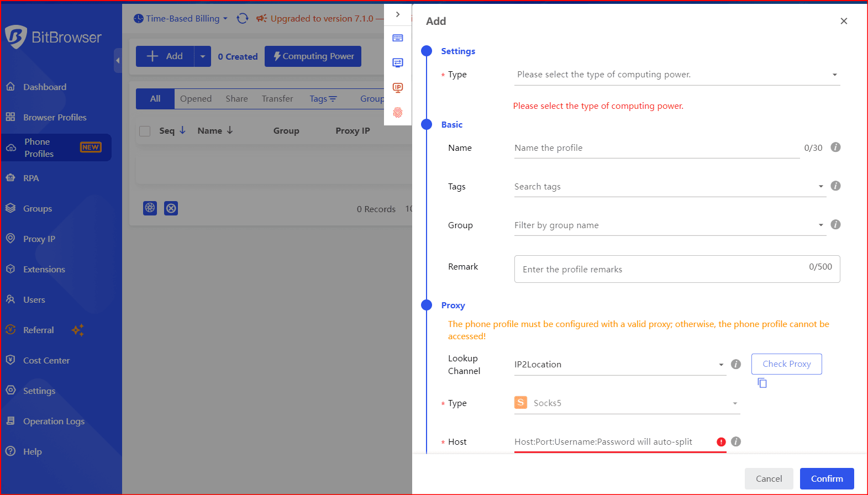Click the red IP monitor icon
The image size is (868, 495).
[398, 88]
